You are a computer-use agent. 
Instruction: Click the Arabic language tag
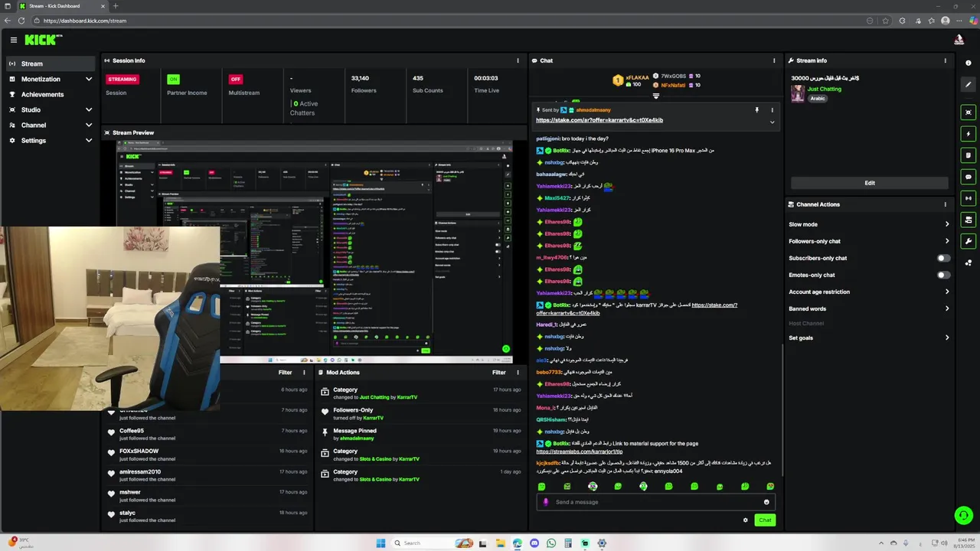click(x=818, y=99)
